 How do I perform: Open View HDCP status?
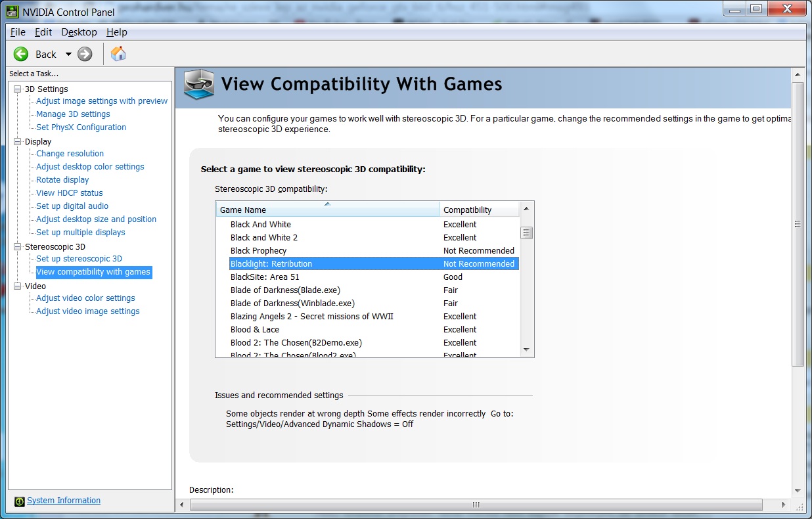pos(70,193)
